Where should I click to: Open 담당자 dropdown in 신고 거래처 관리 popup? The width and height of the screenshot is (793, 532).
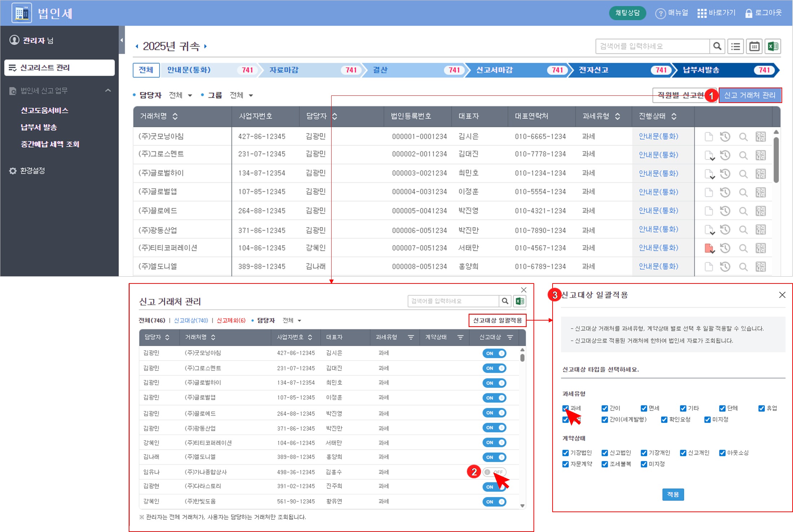(292, 320)
